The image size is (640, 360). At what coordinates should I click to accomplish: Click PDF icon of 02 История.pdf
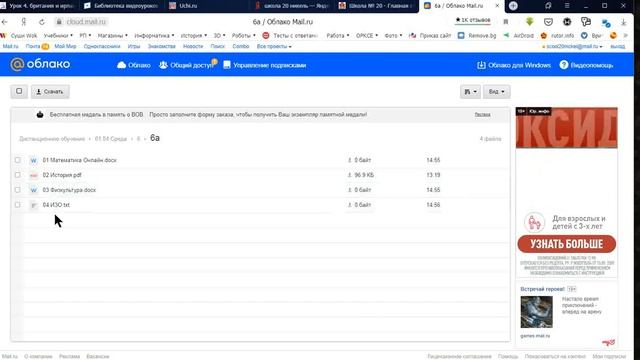pos(33,176)
